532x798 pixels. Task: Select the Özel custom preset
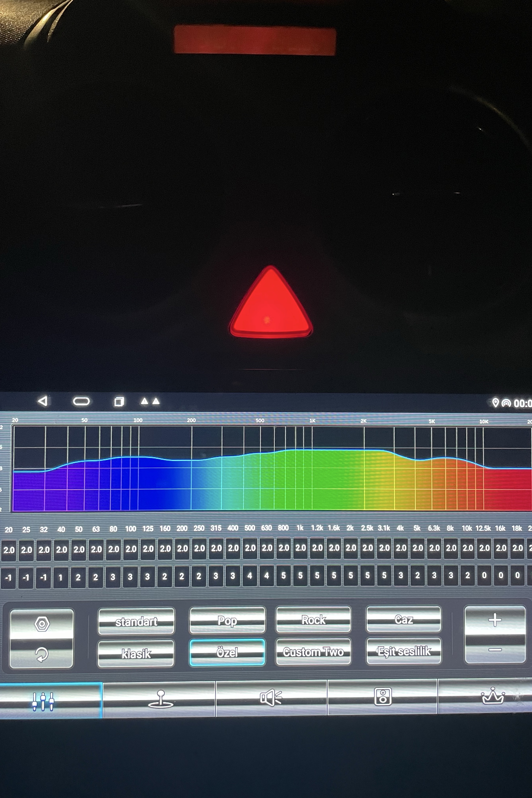[x=227, y=652]
